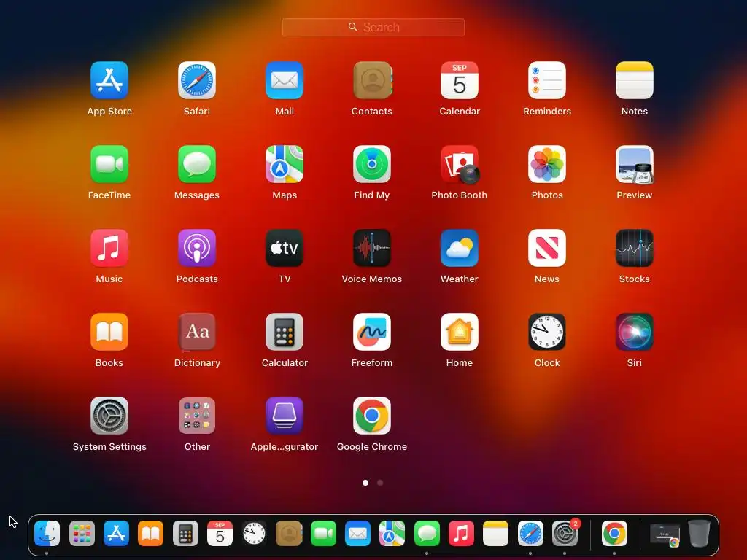Open FaceTime from the Dock
Image resolution: width=747 pixels, height=560 pixels.
[x=323, y=533]
